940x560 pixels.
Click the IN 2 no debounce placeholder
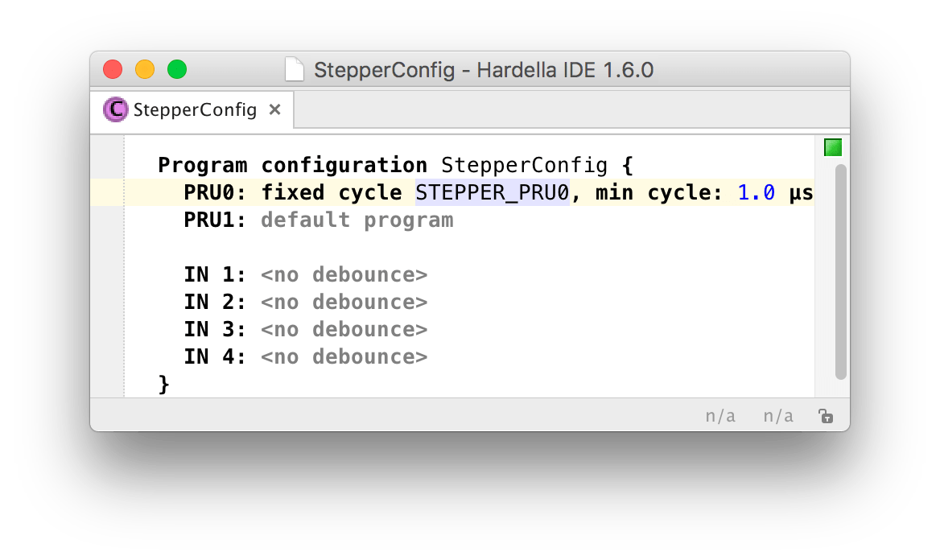[344, 303]
